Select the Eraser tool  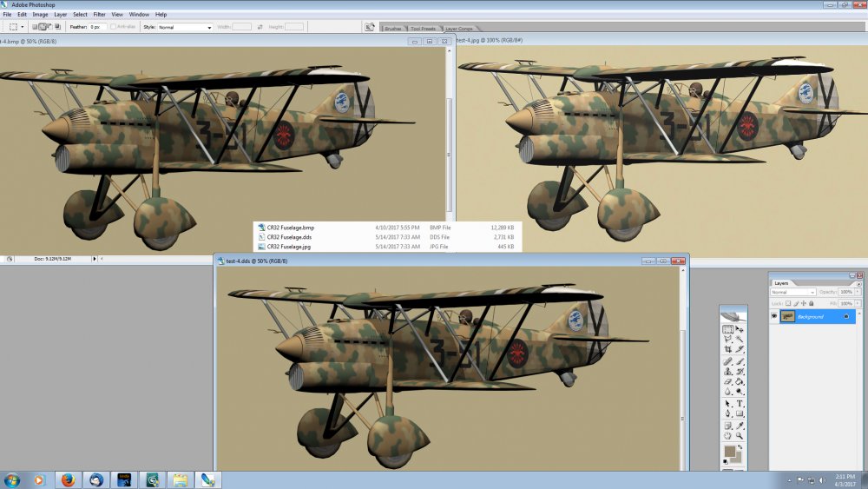(728, 381)
